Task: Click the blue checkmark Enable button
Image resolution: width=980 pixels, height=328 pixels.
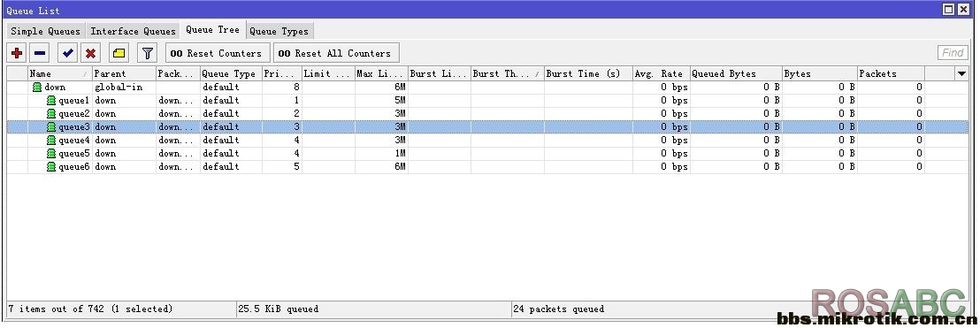Action: (x=68, y=53)
